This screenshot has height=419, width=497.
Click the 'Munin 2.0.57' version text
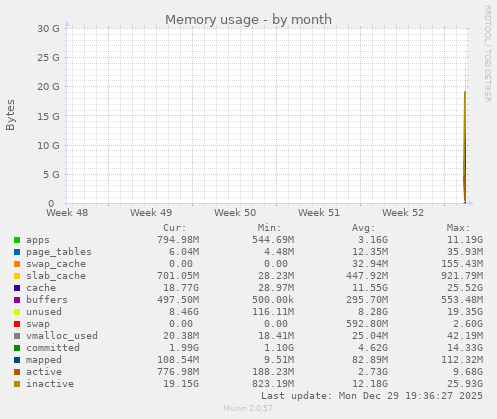pos(248,408)
